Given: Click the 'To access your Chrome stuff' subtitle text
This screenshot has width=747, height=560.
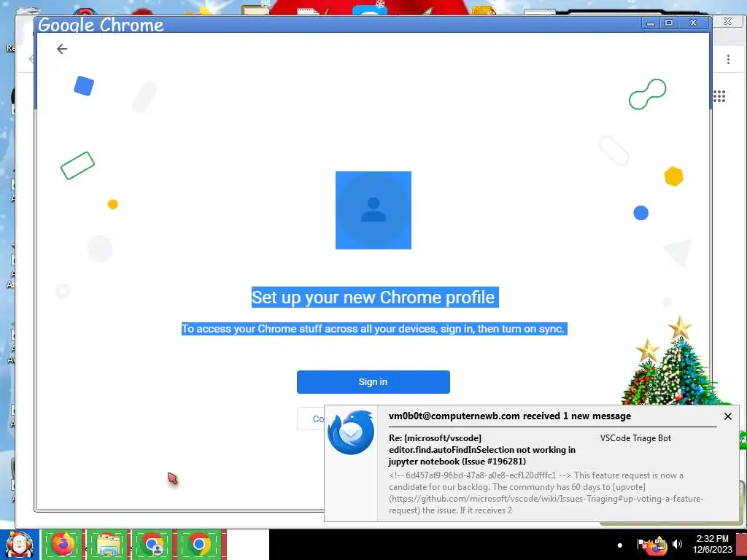Looking at the screenshot, I should tap(374, 329).
